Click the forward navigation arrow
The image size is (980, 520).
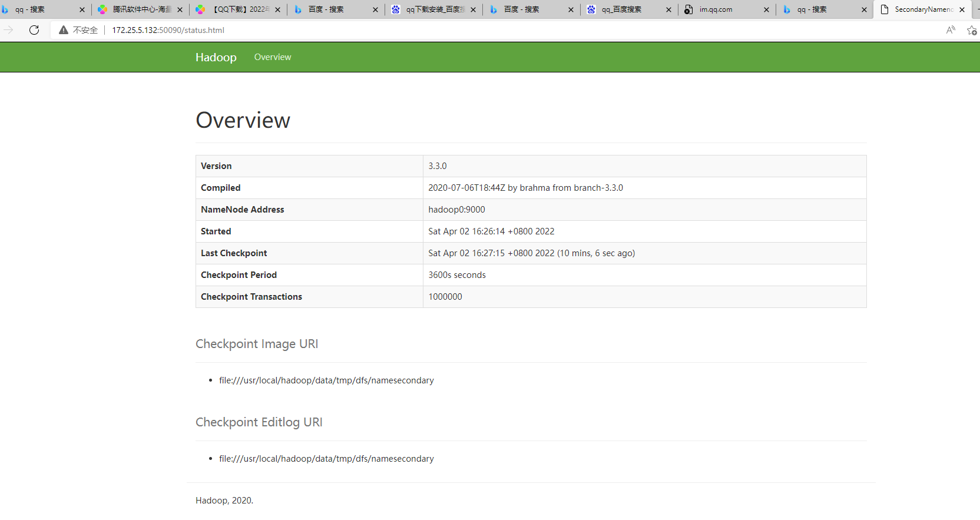[x=8, y=30]
